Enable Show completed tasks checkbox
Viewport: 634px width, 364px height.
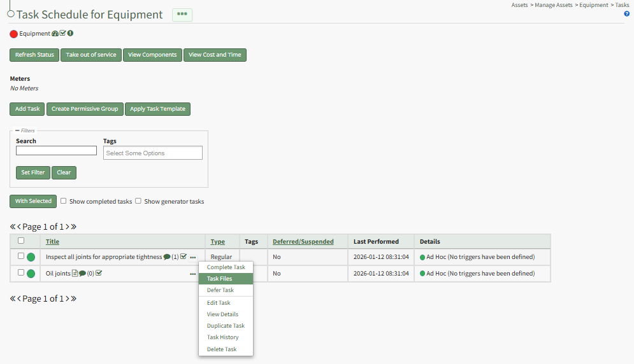[64, 201]
